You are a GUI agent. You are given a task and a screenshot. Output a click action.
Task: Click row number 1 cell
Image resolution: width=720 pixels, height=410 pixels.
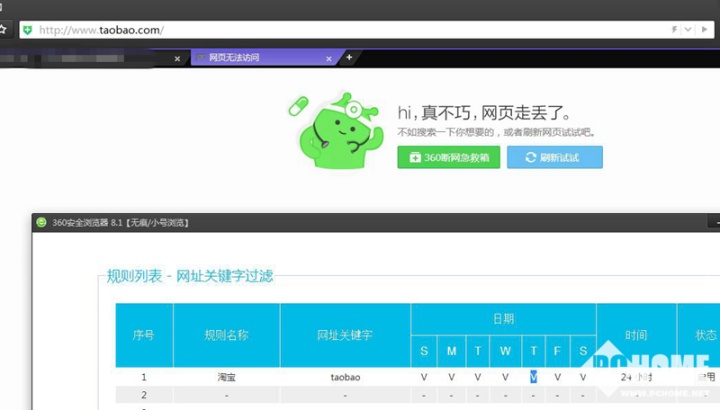144,377
